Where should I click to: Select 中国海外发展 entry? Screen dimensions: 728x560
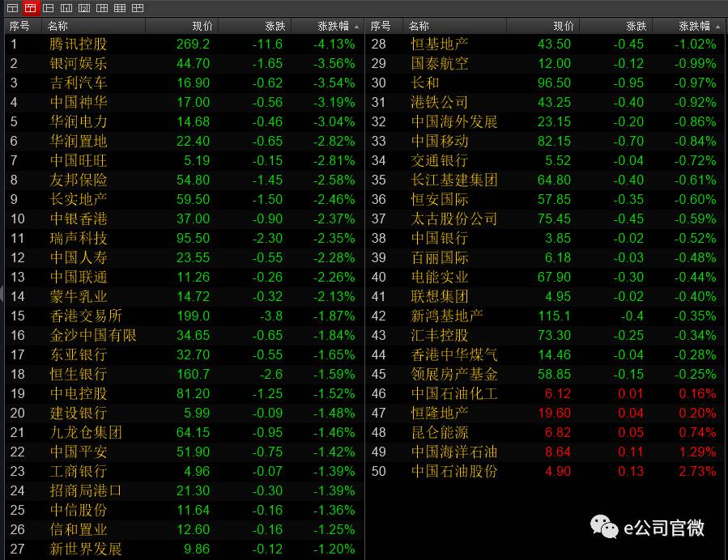point(454,121)
